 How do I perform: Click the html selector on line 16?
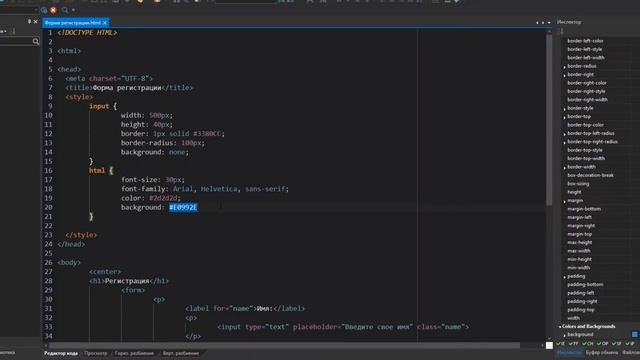(97, 171)
